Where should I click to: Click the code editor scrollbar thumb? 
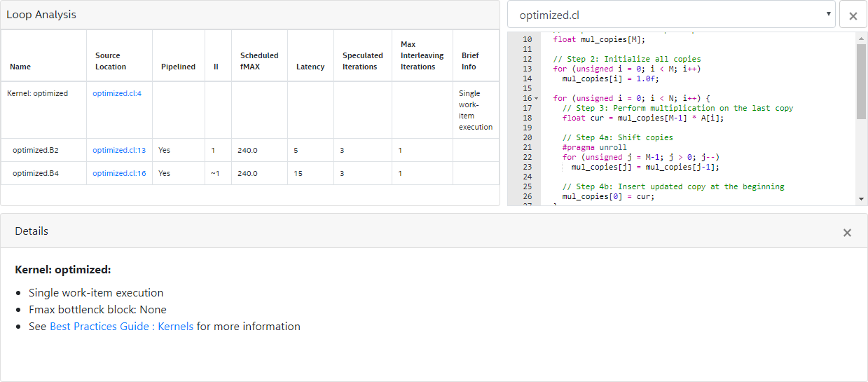861,81
